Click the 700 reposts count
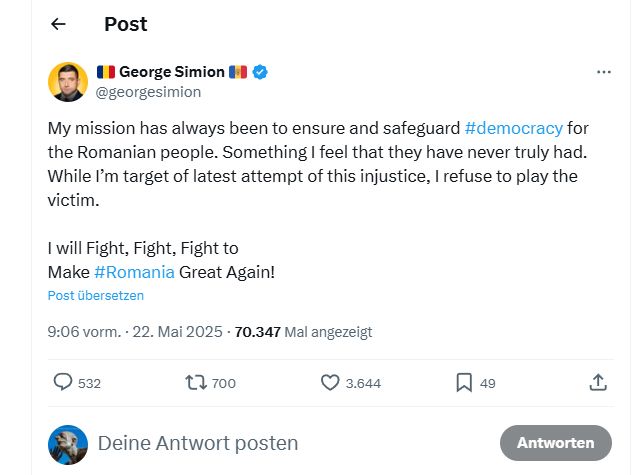This screenshot has width=639, height=475. click(224, 383)
